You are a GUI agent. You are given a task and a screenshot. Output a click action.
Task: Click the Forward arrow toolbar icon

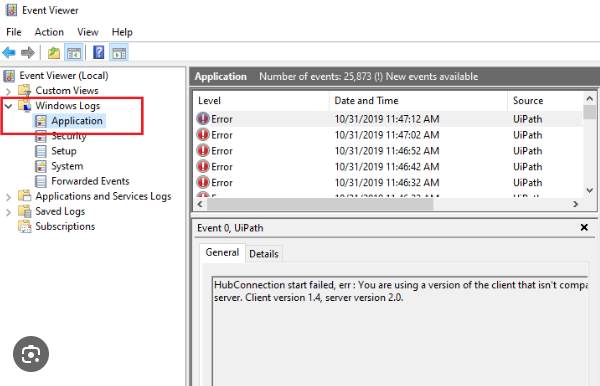click(28, 52)
